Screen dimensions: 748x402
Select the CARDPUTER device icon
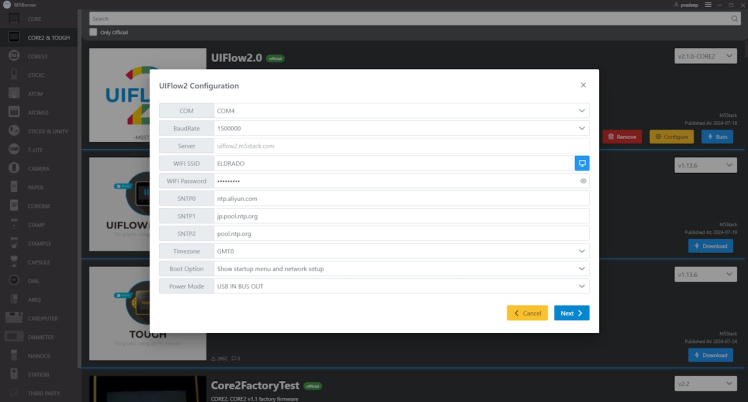pyautogui.click(x=14, y=318)
